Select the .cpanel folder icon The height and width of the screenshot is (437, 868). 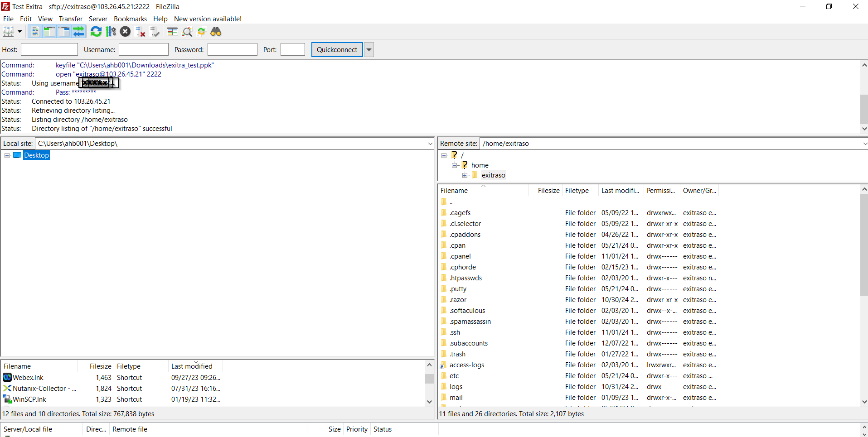point(444,256)
